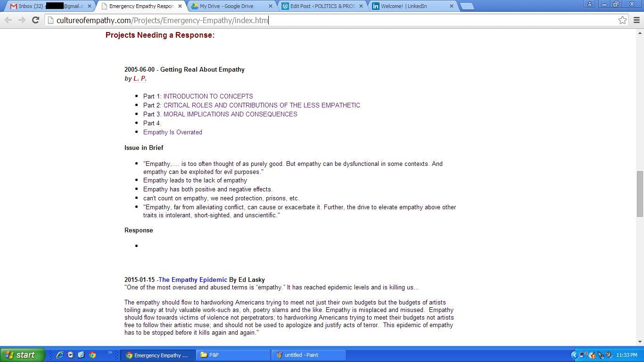Click the page vertical scrollbar thumb
Screen dimensions: 644x362
pos(640,193)
